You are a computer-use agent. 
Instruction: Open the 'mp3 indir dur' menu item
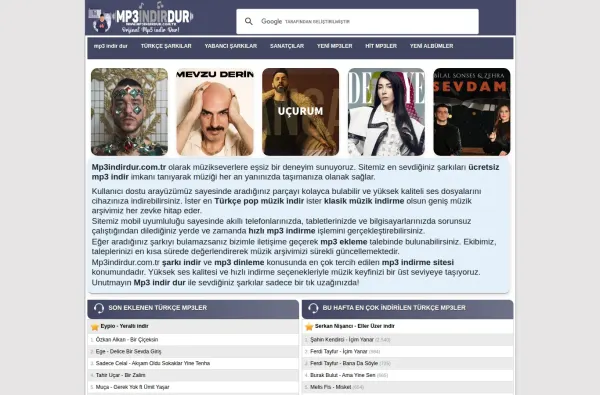pos(111,46)
